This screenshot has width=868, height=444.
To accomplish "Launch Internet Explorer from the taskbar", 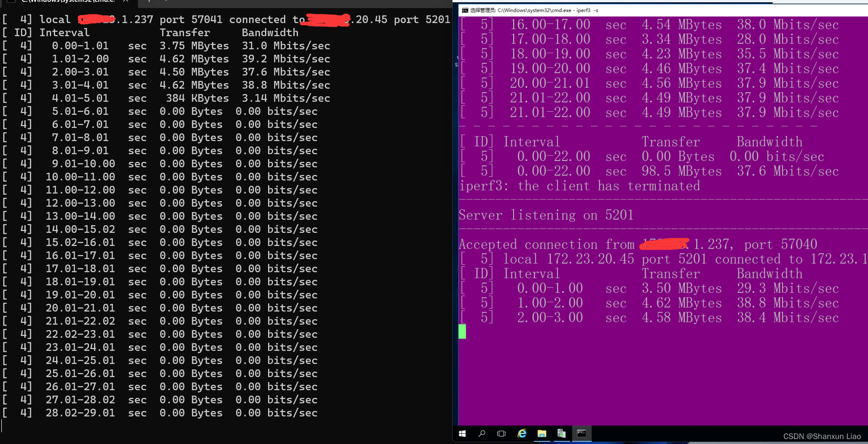I will (x=522, y=434).
